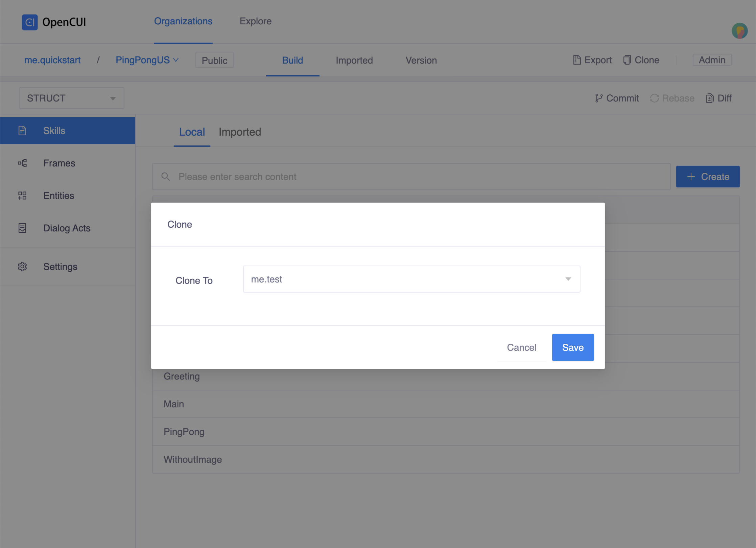Click the Entities grid icon
The image size is (756, 548).
click(x=22, y=196)
